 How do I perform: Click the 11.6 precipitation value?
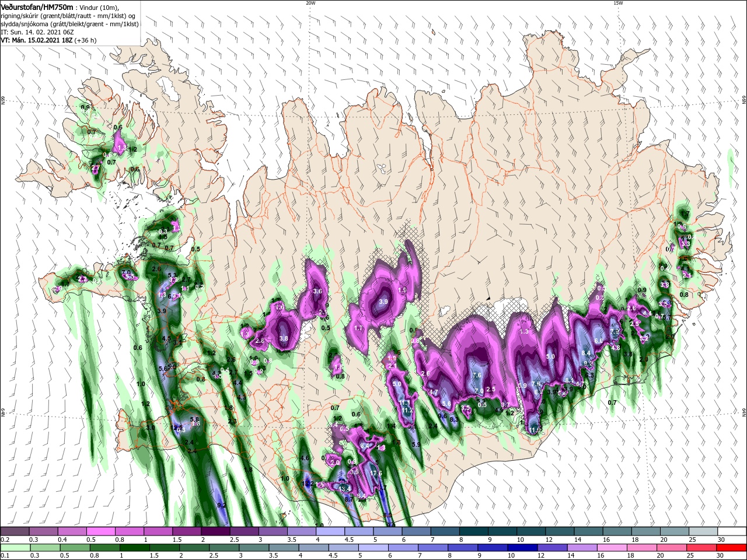536,429
